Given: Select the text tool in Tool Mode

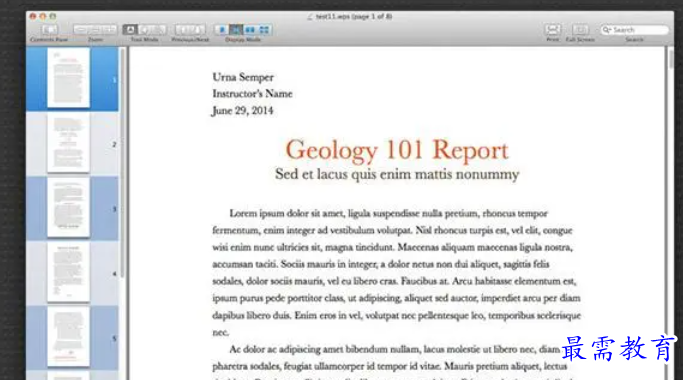Looking at the screenshot, I should point(130,30).
